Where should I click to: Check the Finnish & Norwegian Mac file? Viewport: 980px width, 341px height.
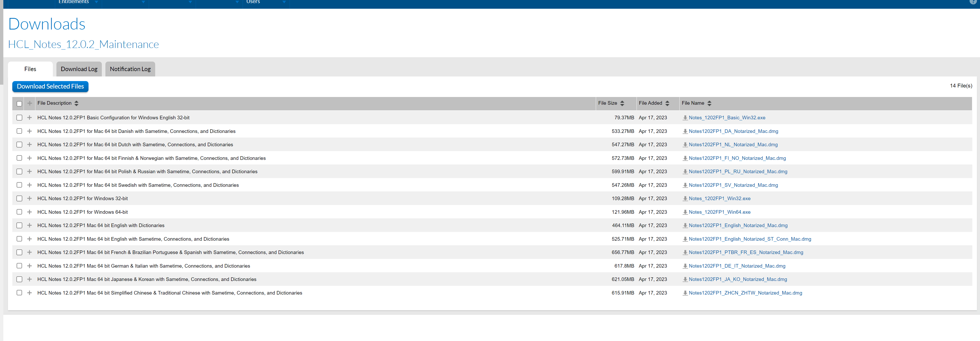click(19, 158)
